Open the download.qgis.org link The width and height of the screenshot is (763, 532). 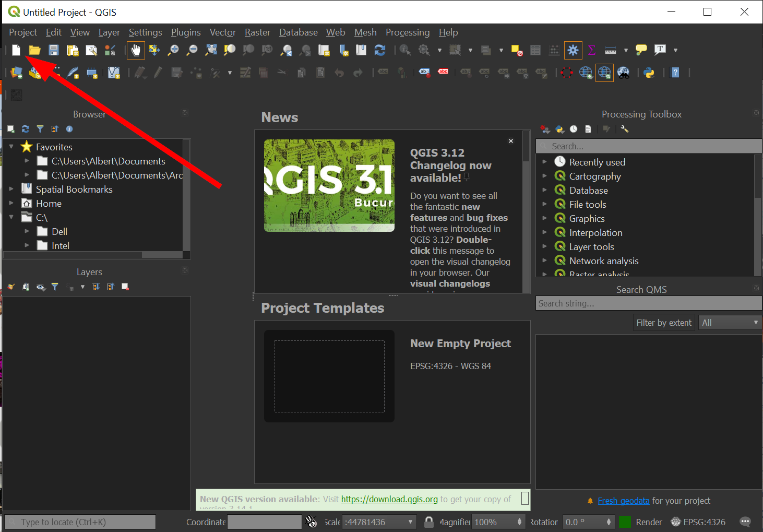point(389,499)
